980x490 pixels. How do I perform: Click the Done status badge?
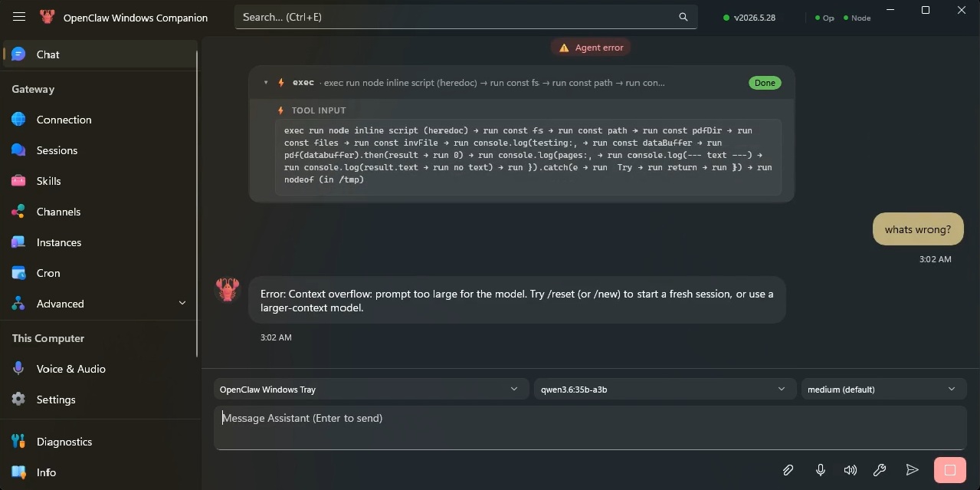tap(765, 83)
